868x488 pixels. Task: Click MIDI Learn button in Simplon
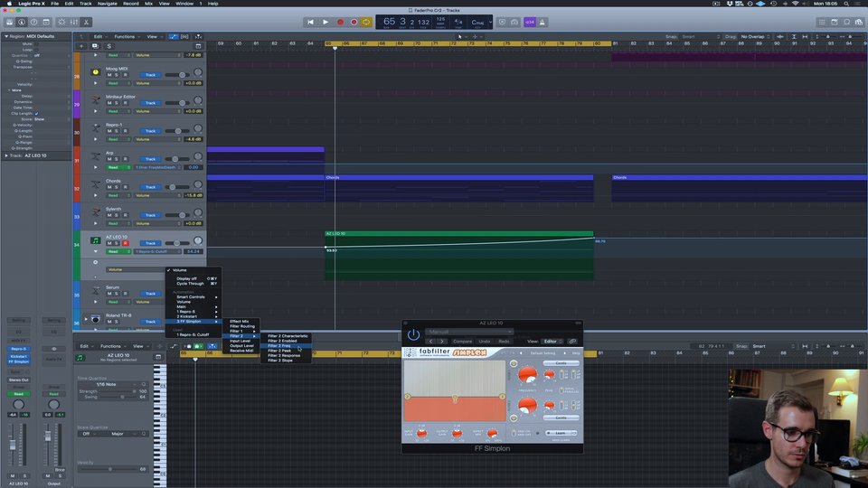[x=561, y=433]
